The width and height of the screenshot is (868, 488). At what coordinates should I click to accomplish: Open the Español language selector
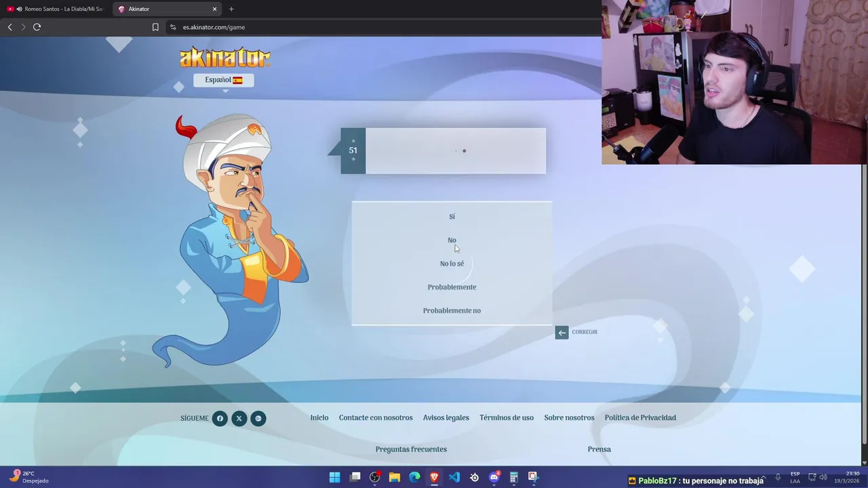(224, 80)
